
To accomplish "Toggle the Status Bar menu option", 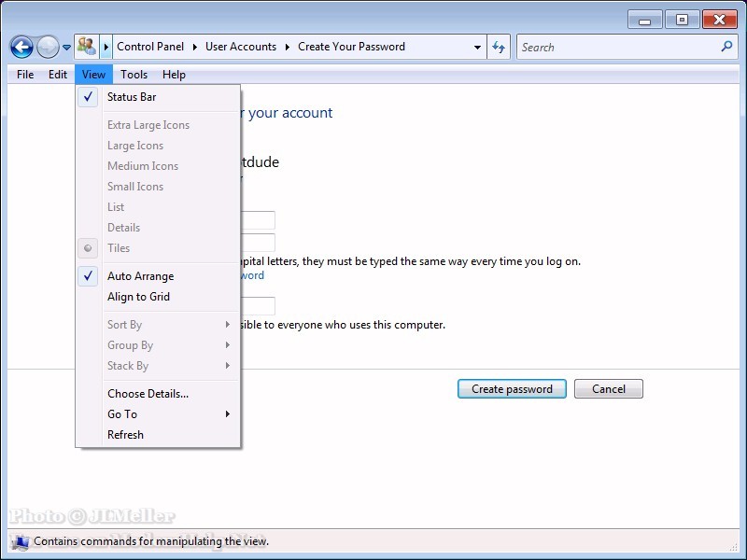I will coord(132,97).
